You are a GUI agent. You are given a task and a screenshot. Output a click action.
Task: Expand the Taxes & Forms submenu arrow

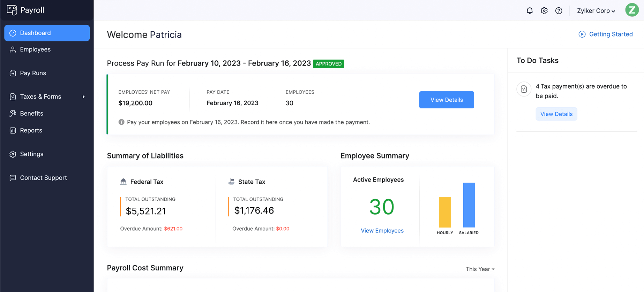[x=84, y=97]
